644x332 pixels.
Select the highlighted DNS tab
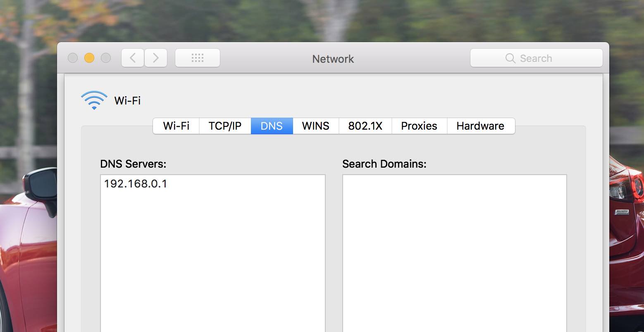272,126
